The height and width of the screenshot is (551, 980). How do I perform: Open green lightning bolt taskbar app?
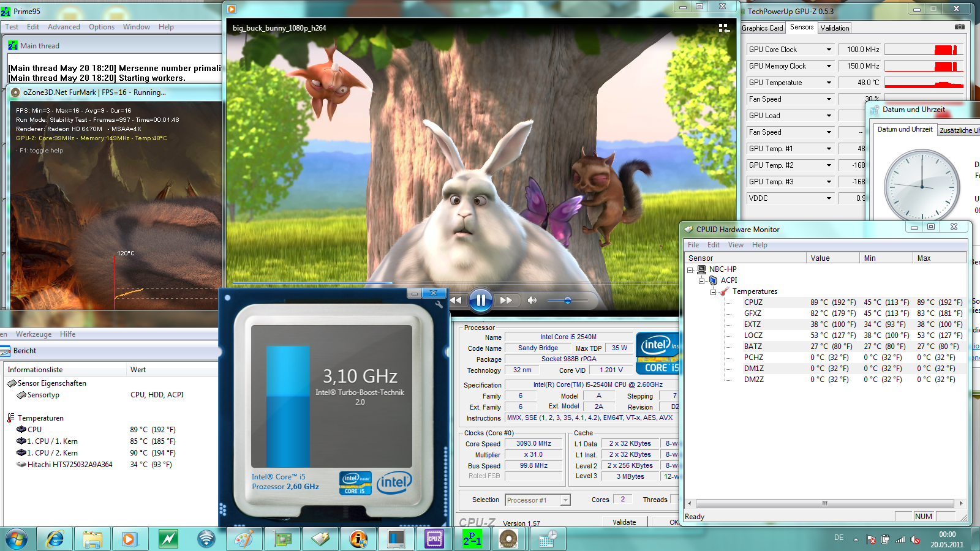pyautogui.click(x=168, y=539)
